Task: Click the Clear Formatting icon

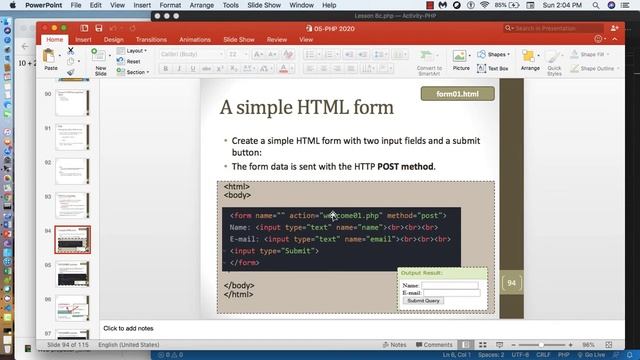Action: tap(288, 54)
